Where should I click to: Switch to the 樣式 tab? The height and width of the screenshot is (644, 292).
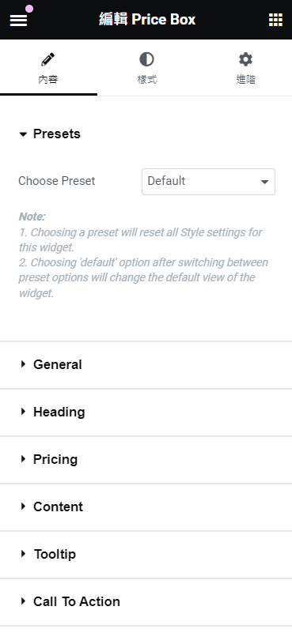[x=147, y=68]
